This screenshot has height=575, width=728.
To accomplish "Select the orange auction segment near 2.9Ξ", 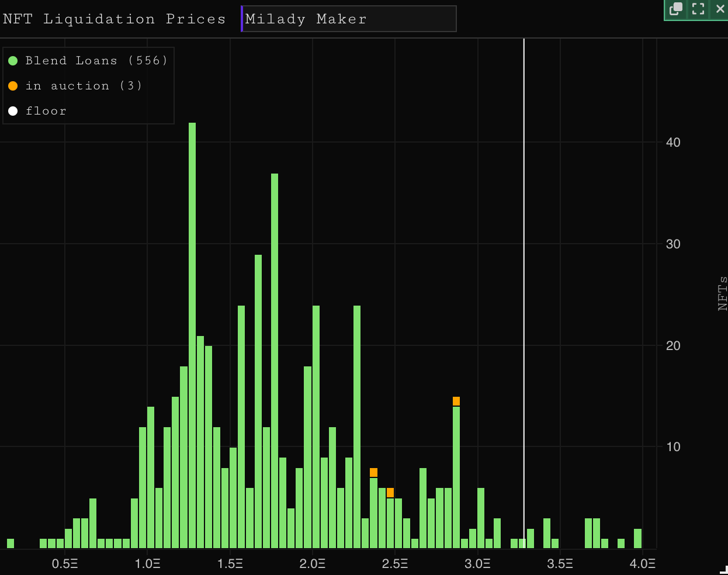I will 456,401.
